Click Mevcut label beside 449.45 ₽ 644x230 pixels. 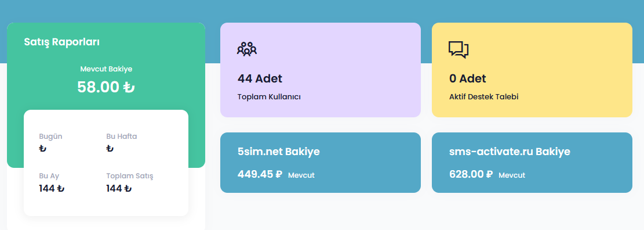click(x=301, y=175)
